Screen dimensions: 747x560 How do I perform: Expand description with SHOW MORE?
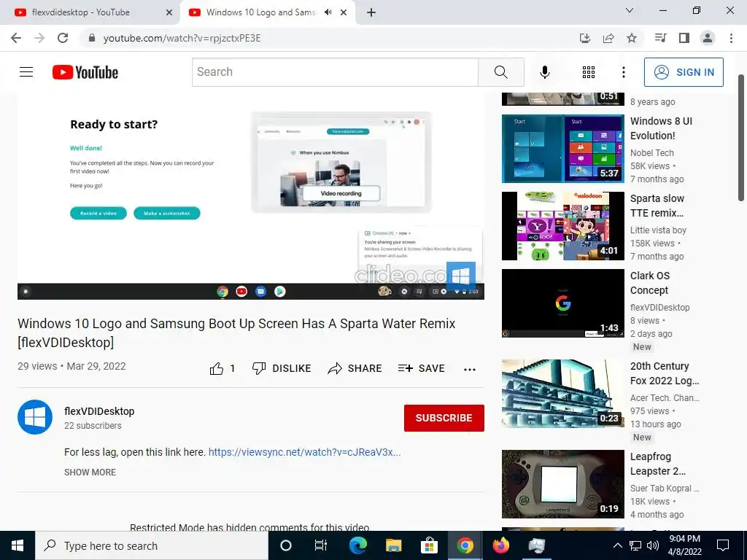[x=90, y=472]
